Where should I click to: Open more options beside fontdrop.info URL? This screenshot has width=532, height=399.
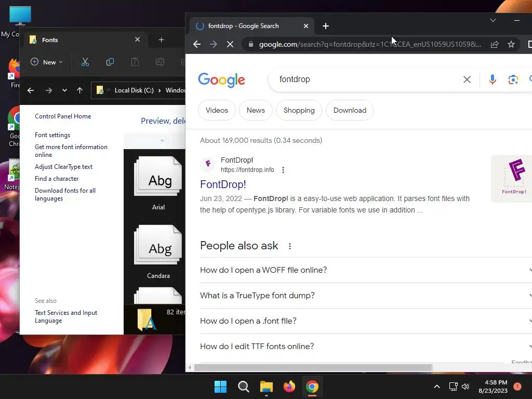click(283, 170)
